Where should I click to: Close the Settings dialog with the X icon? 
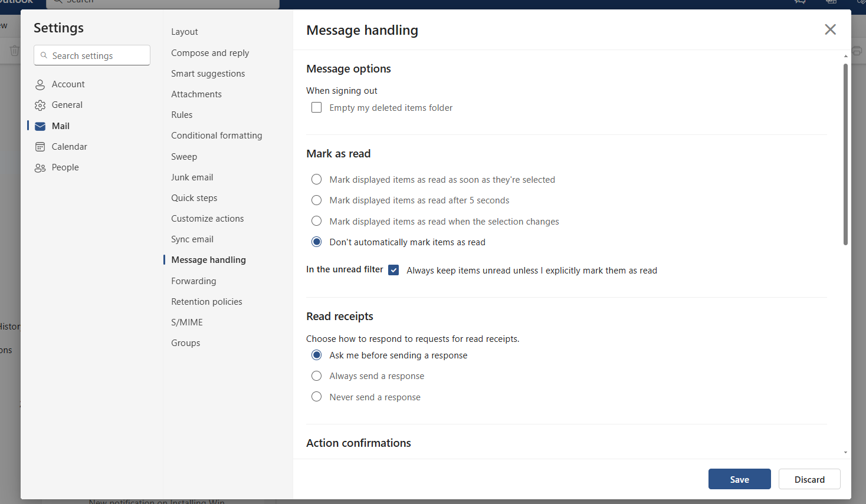coord(830,29)
